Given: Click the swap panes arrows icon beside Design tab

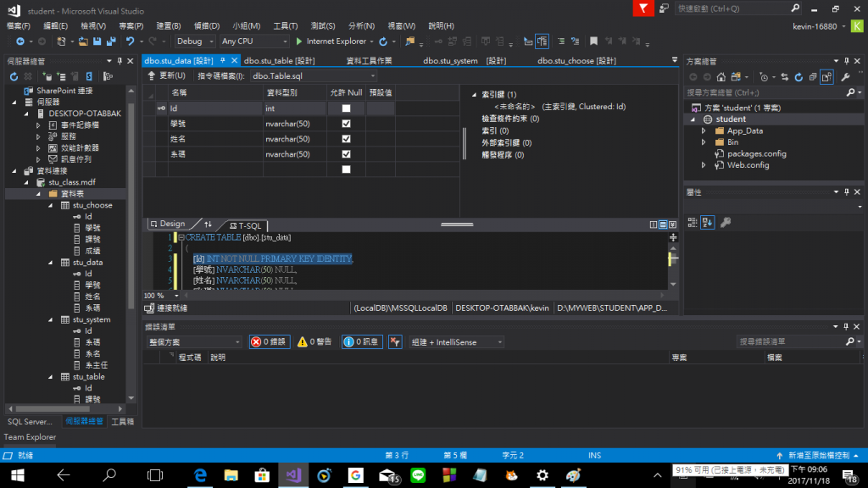Looking at the screenshot, I should pyautogui.click(x=209, y=224).
